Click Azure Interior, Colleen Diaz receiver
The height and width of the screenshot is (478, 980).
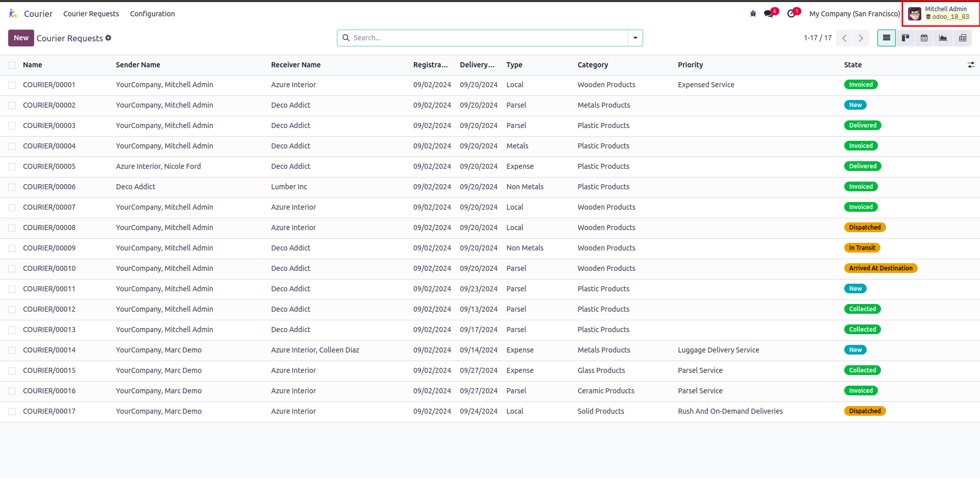click(315, 350)
